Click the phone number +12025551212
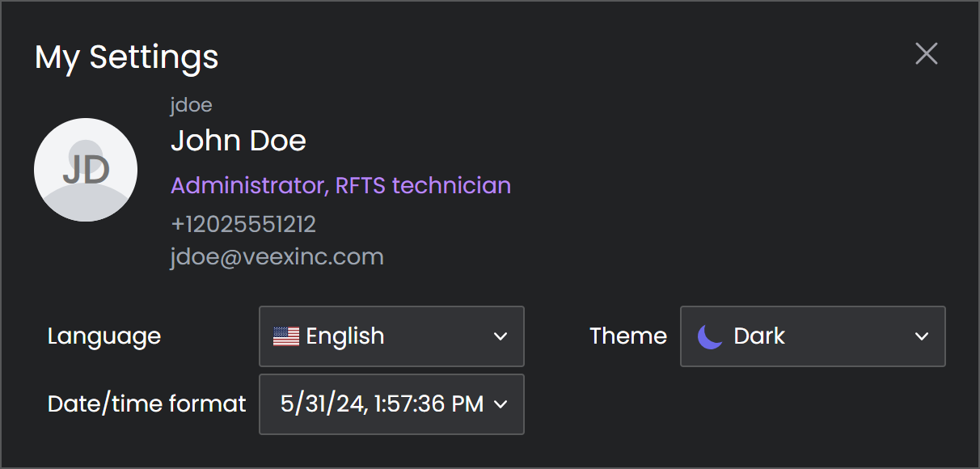 pyautogui.click(x=243, y=224)
